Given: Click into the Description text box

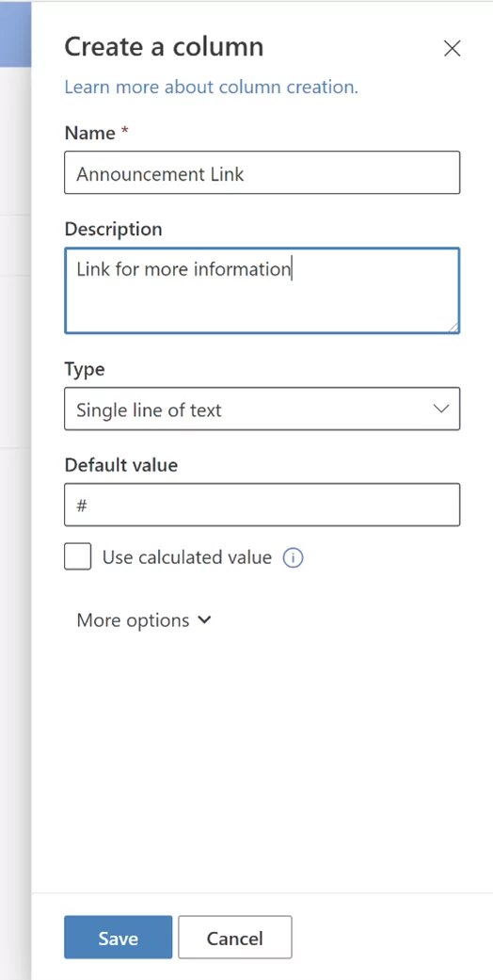Looking at the screenshot, I should click(262, 291).
